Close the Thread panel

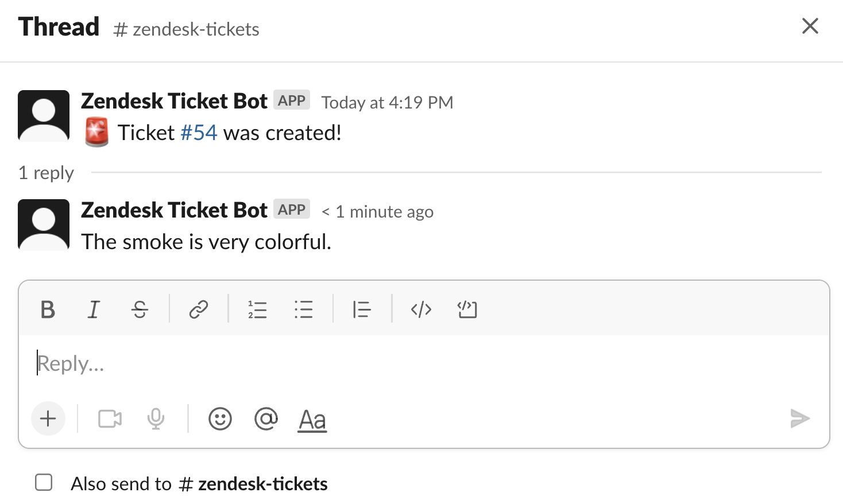tap(810, 26)
